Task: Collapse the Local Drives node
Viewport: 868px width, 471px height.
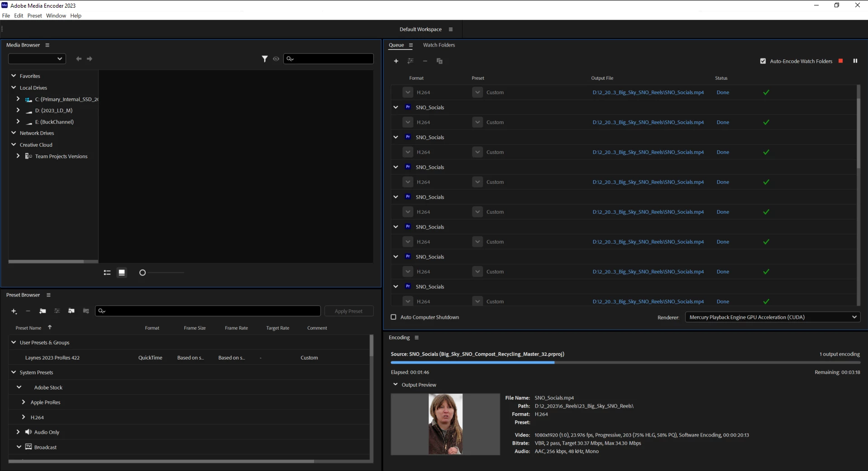Action: [x=14, y=87]
